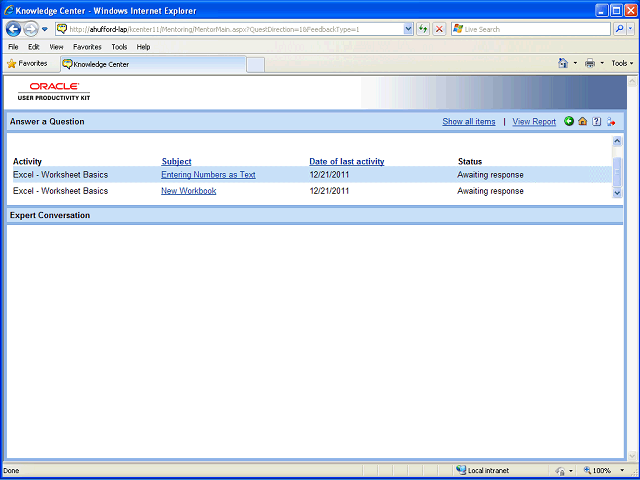The image size is (640, 480).
Task: Select the Knowledge Center tab
Action: [153, 64]
